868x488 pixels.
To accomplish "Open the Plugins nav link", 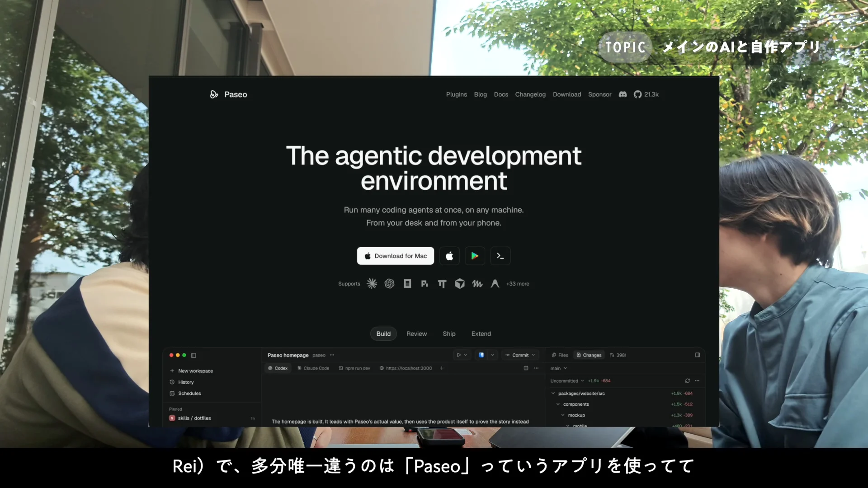I will (x=456, y=94).
